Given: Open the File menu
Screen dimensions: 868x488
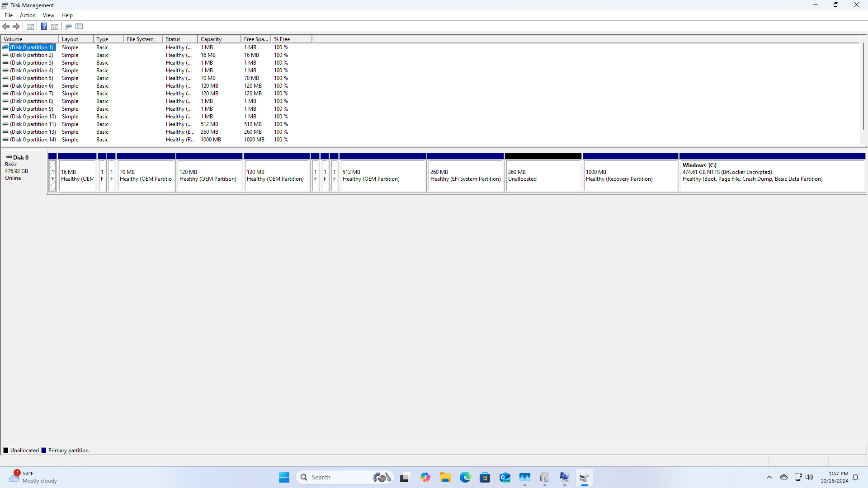Looking at the screenshot, I should (x=9, y=15).
